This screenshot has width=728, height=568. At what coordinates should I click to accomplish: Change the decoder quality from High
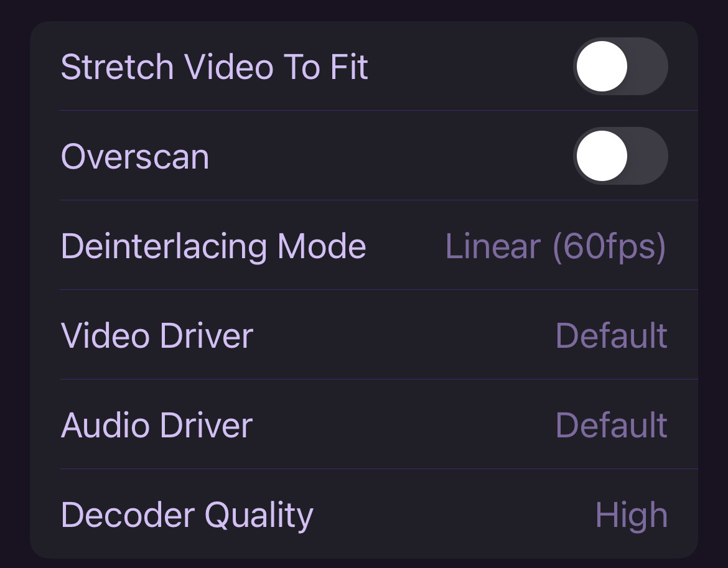[x=631, y=516]
